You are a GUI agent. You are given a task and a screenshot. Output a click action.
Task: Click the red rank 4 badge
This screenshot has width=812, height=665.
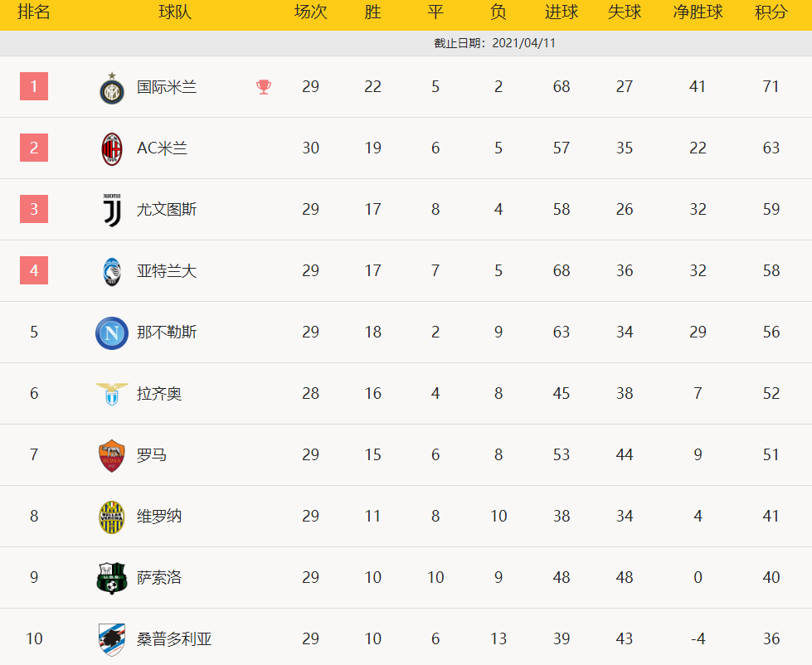pos(34,270)
